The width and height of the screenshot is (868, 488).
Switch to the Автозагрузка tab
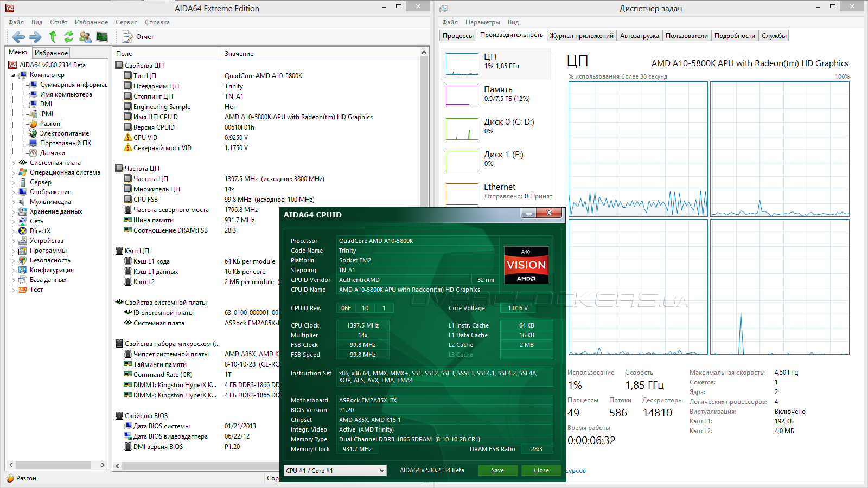(640, 36)
